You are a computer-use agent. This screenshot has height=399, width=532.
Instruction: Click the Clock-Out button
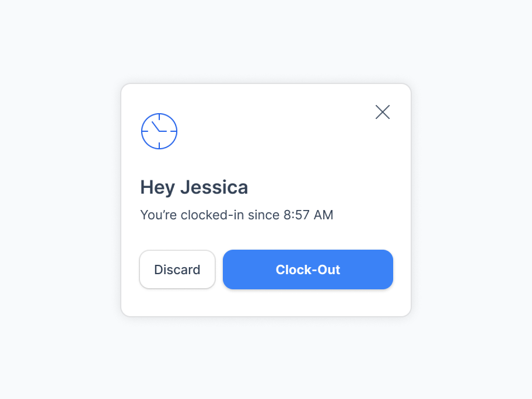tap(308, 269)
